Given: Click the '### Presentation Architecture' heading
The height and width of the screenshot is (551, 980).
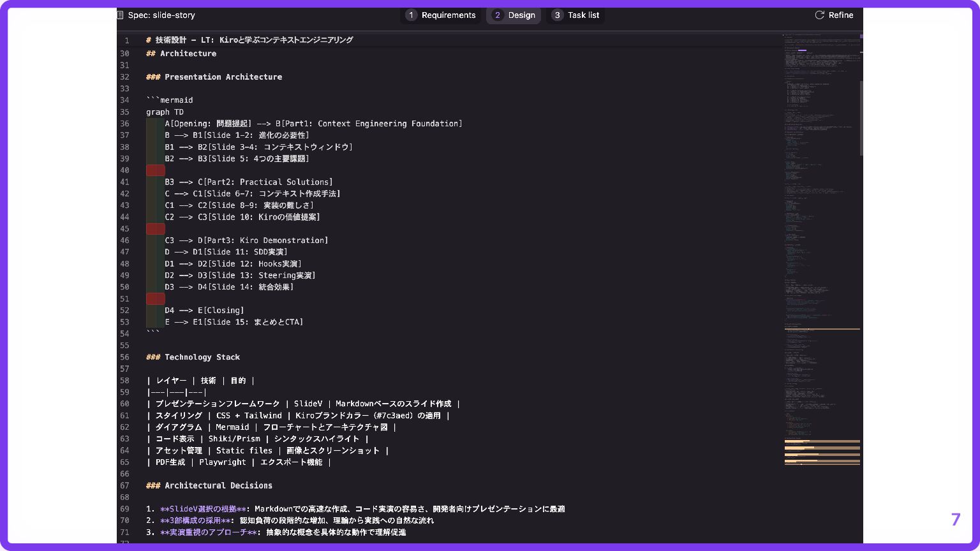Looking at the screenshot, I should [x=214, y=77].
